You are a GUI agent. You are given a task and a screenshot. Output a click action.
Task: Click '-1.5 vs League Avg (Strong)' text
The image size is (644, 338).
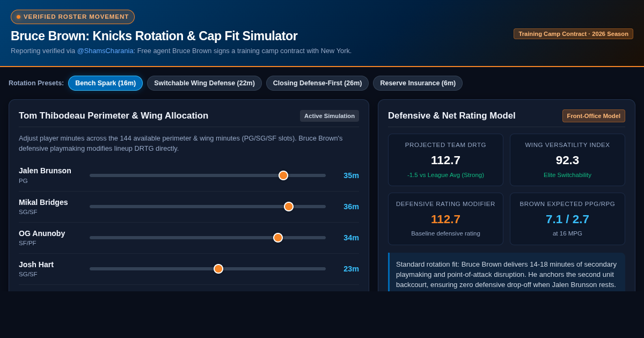click(445, 175)
